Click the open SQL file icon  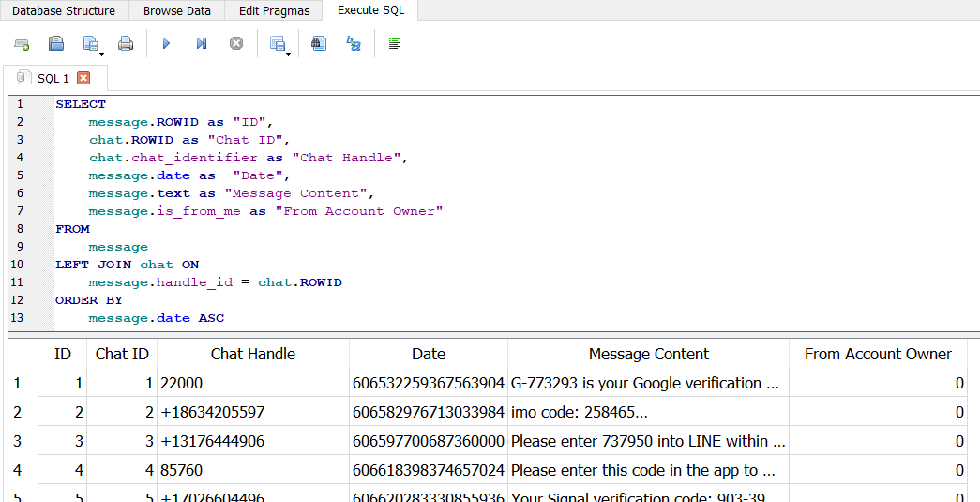(56, 44)
